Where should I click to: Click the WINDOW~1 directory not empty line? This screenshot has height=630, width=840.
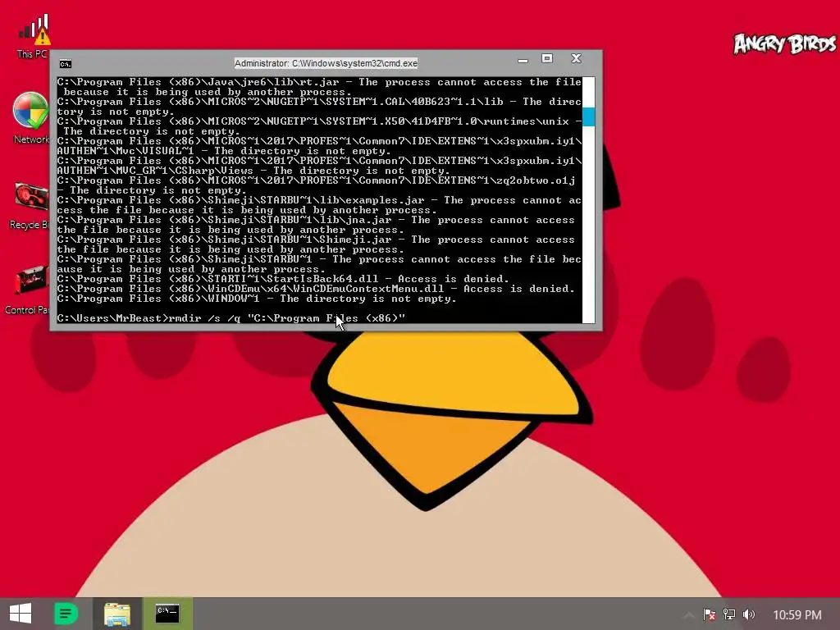tap(257, 299)
